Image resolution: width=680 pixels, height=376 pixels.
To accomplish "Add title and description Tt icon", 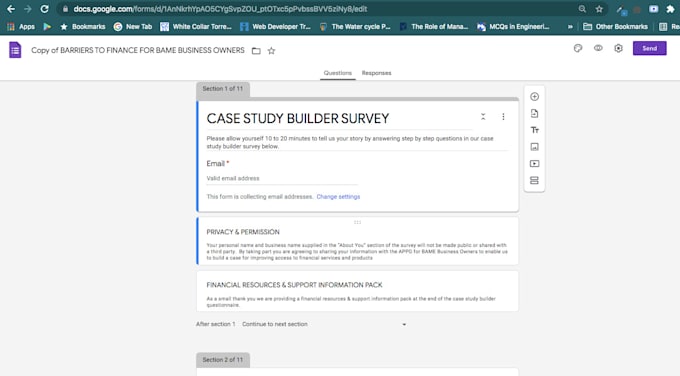I will coord(534,130).
